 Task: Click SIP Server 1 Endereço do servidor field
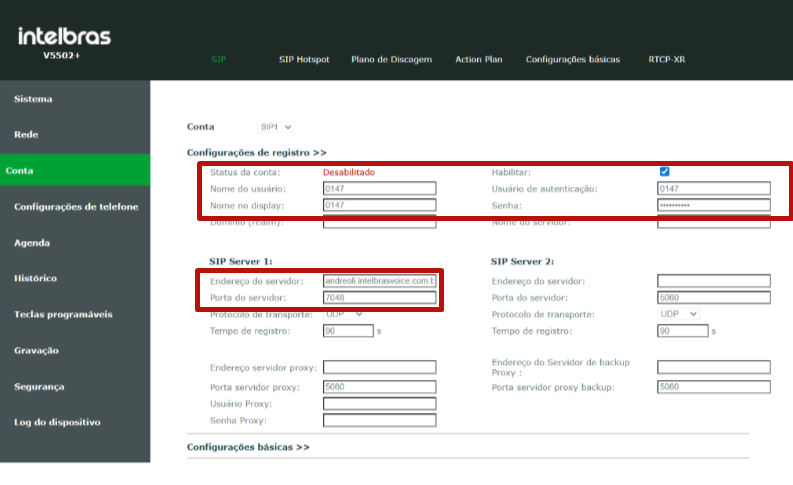pos(379,281)
